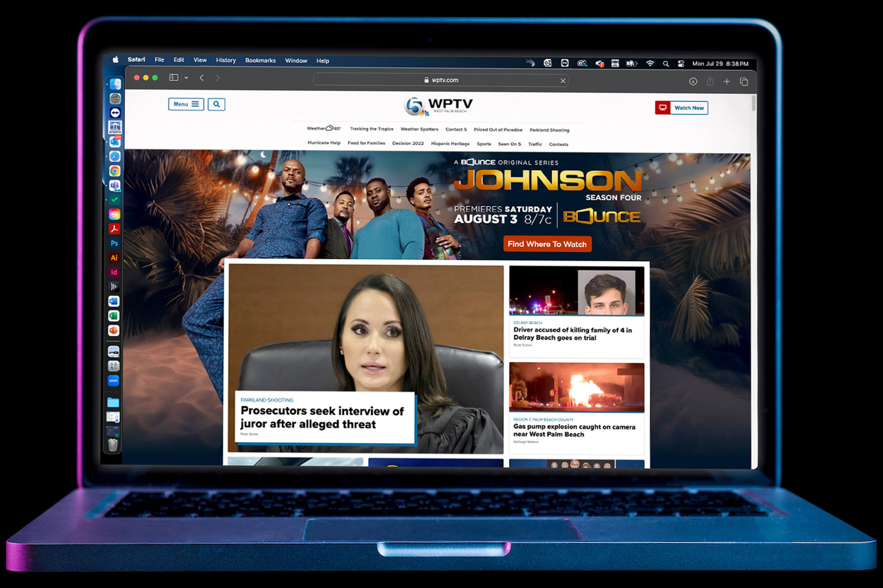
Task: Open Priced Out of Paradise link
Action: (x=498, y=130)
